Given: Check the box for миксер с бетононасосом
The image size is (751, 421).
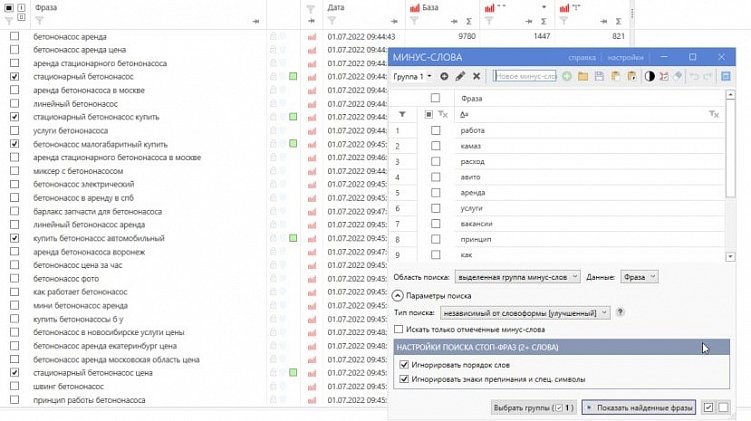Looking at the screenshot, I should pos(15,171).
